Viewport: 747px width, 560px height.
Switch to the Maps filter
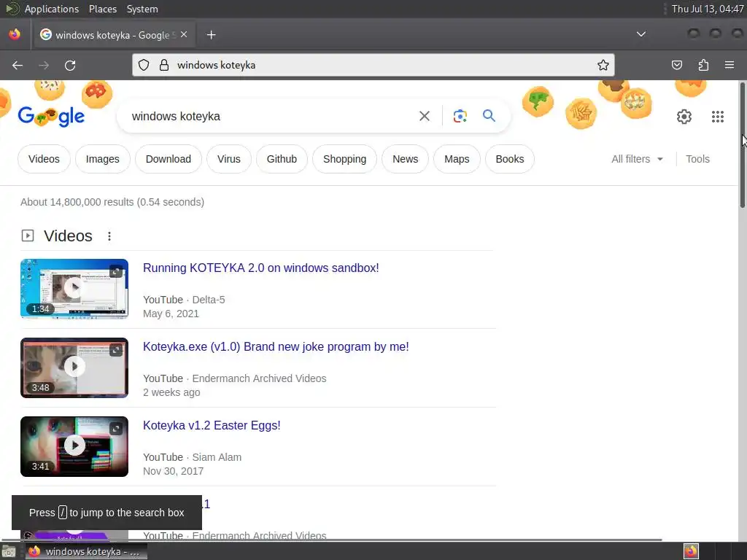click(457, 159)
